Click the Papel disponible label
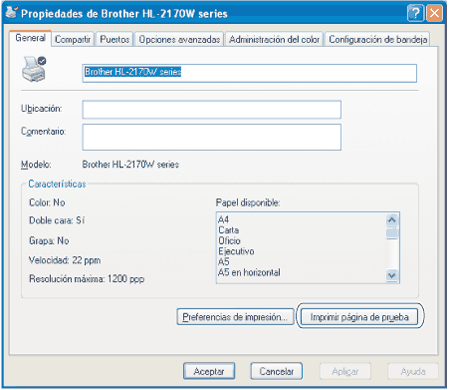The width and height of the screenshot is (450, 390). point(248,202)
